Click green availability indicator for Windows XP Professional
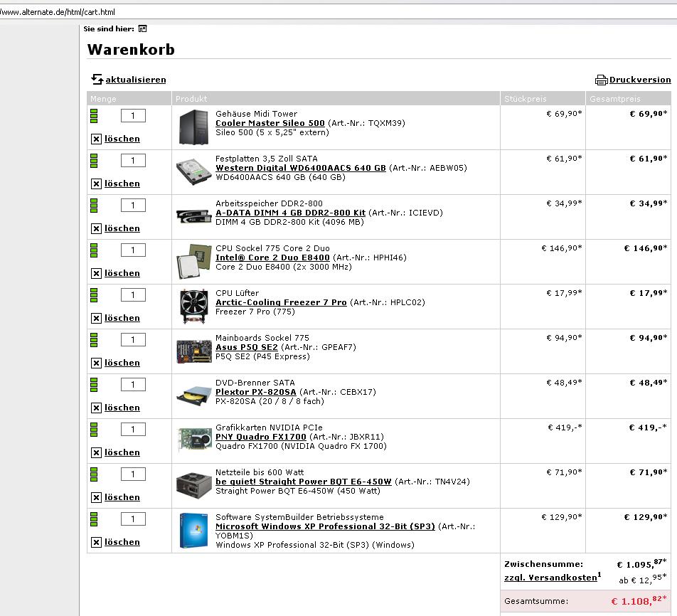This screenshot has width=677, height=616. [x=94, y=520]
